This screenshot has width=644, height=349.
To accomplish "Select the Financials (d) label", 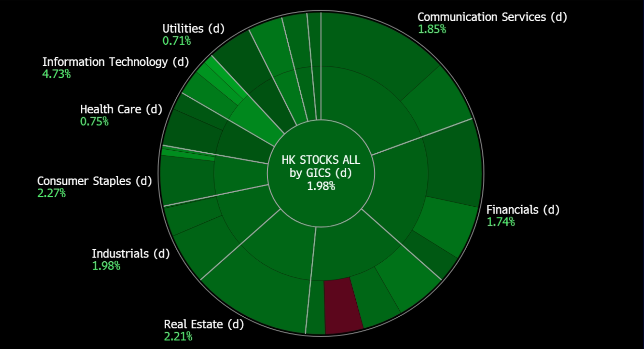I will click(x=523, y=210).
